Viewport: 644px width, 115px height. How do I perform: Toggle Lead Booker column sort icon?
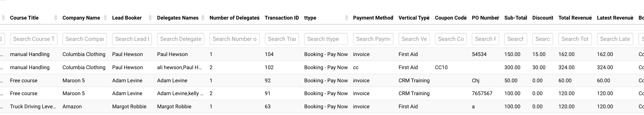[150, 18]
